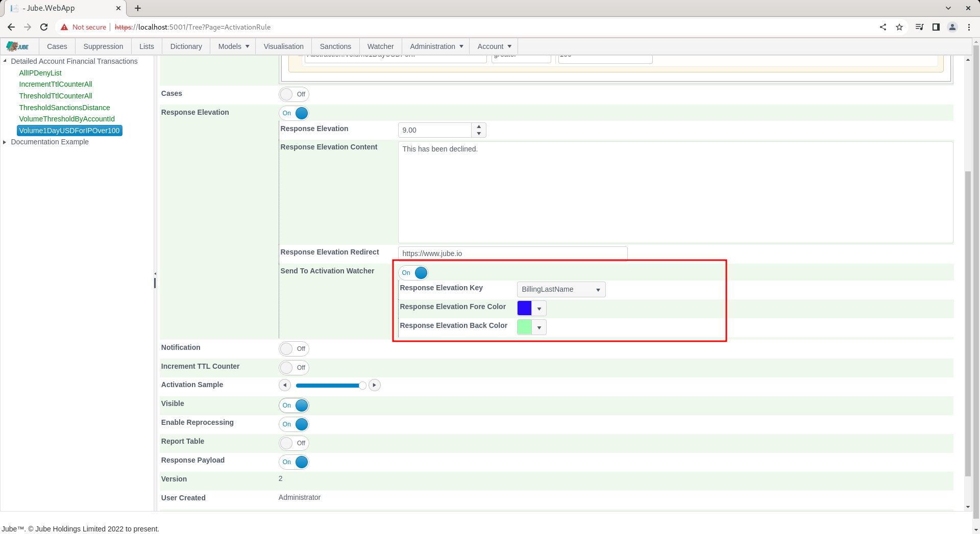Image resolution: width=980 pixels, height=534 pixels.
Task: Reload the page with refresh icon
Action: [x=44, y=27]
